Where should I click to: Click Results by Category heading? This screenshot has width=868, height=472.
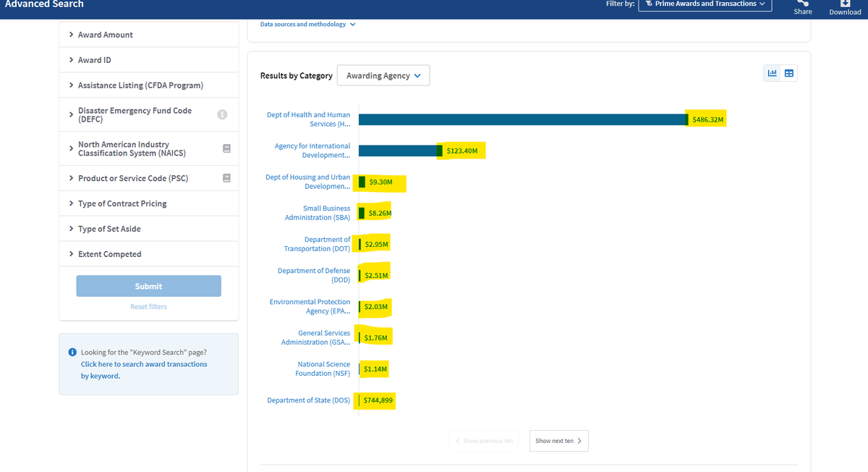click(x=297, y=75)
